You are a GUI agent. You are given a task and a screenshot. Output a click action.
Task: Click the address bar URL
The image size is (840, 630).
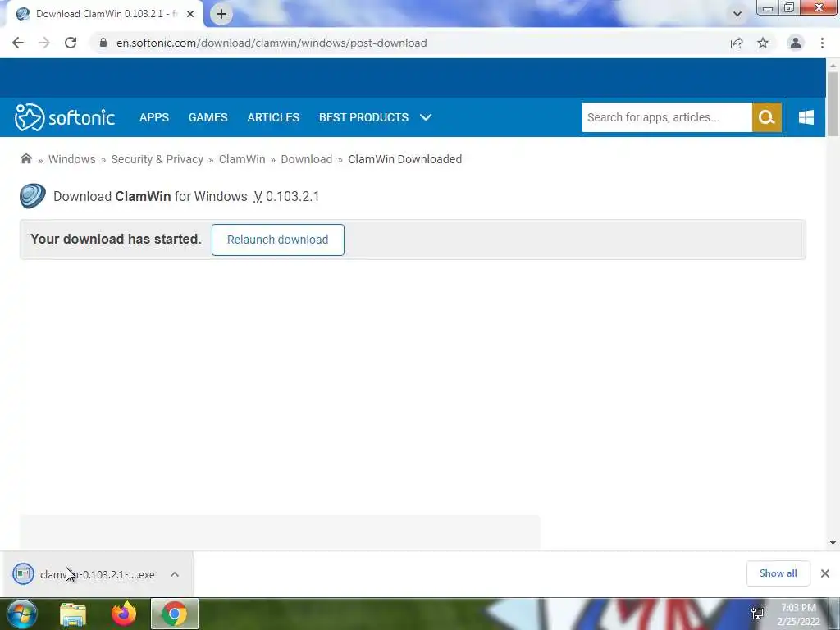point(272,43)
